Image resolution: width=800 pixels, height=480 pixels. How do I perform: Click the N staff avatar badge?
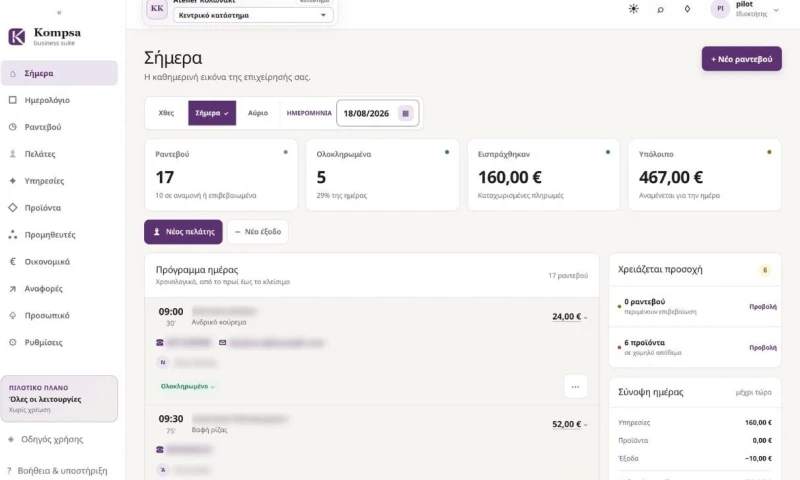click(163, 362)
